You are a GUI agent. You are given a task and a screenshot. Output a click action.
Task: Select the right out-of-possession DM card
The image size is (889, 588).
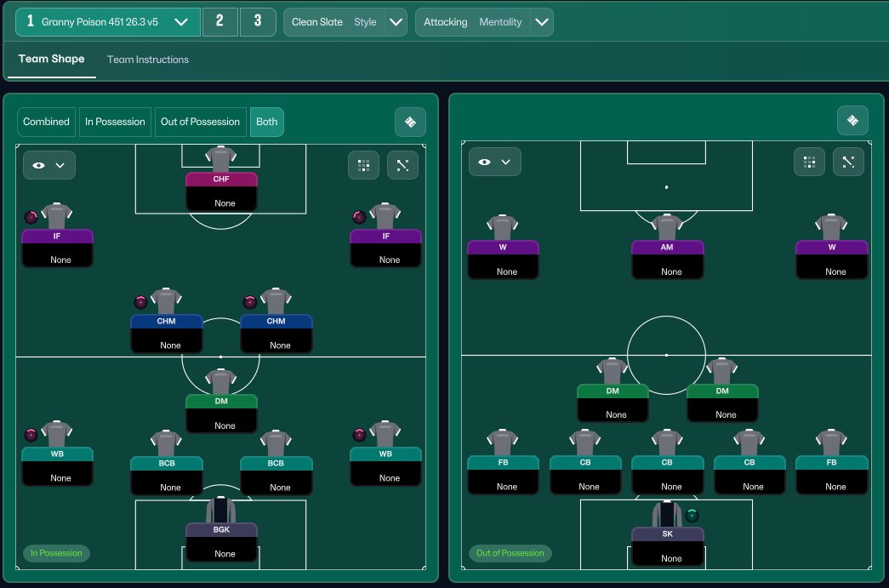click(722, 403)
